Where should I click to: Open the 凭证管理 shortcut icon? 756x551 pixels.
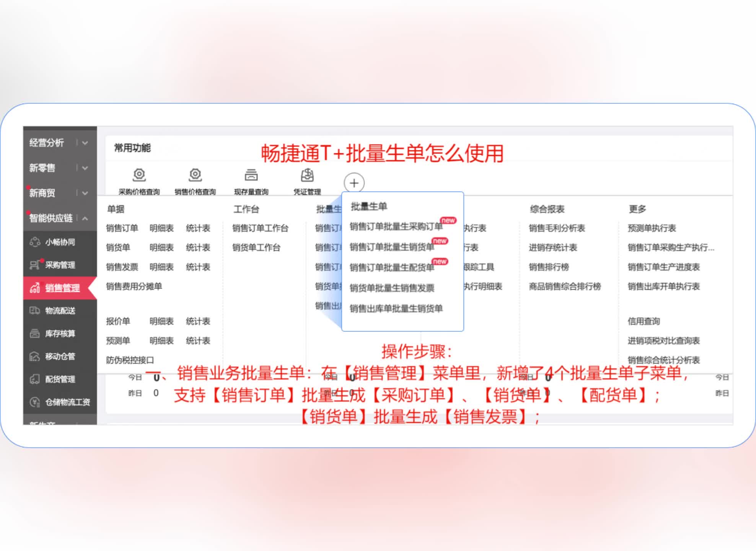307,175
